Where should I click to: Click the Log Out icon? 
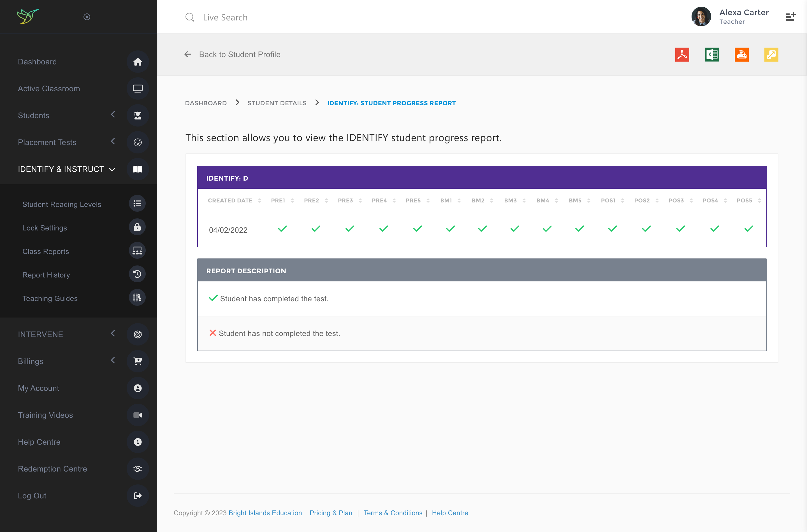[138, 496]
